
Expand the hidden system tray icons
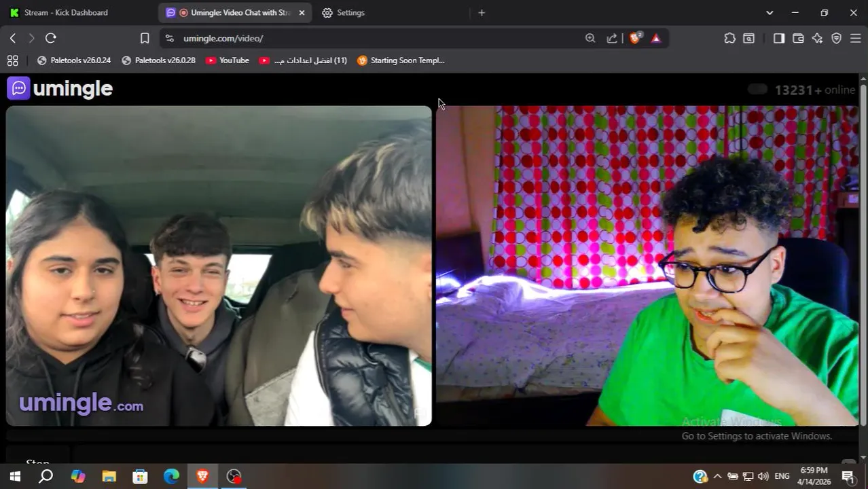click(717, 476)
